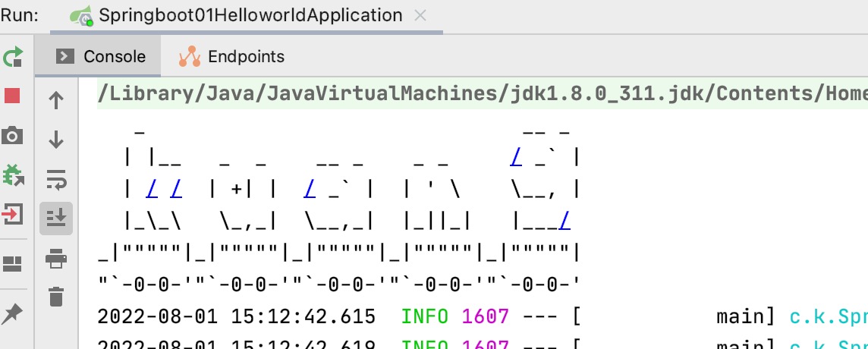Click the 'Run:' tool window label
This screenshot has width=868, height=349.
point(20,15)
